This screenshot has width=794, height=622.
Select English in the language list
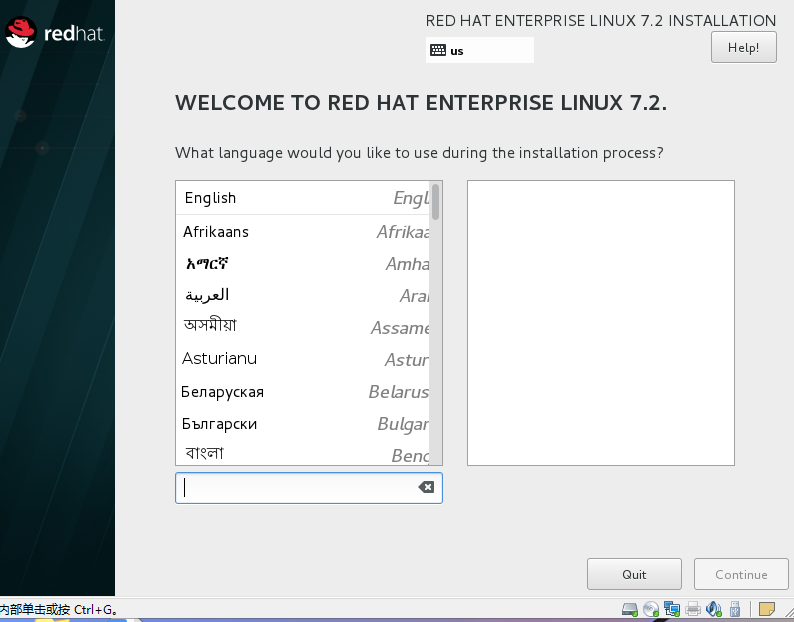point(302,198)
